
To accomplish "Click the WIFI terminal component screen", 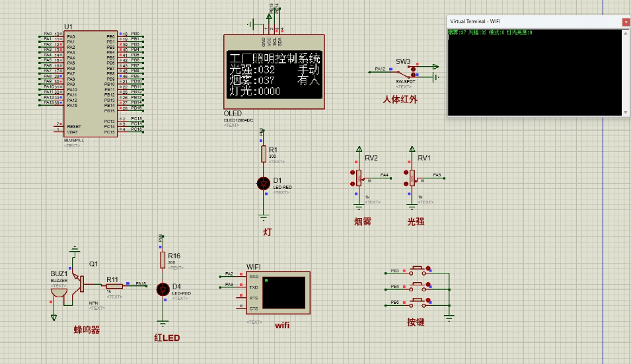I will pyautogui.click(x=284, y=292).
